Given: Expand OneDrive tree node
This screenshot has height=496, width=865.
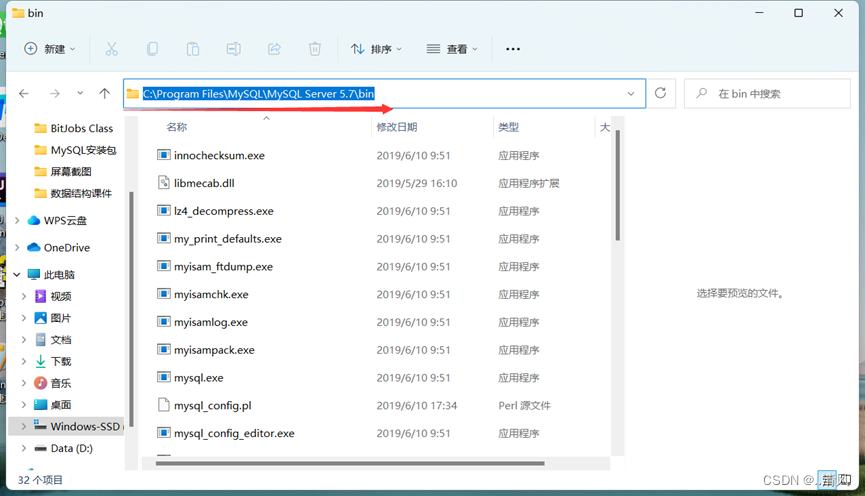Looking at the screenshot, I should 17,248.
